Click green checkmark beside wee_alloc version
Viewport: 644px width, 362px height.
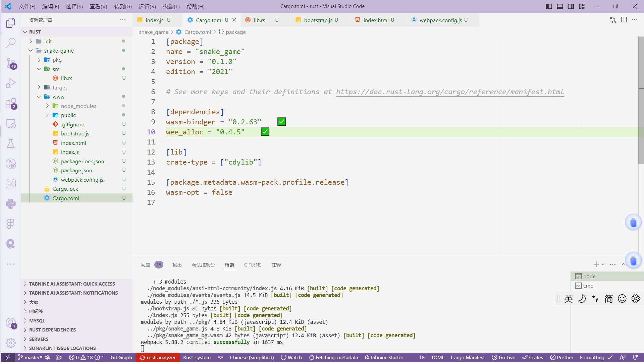pos(265,132)
